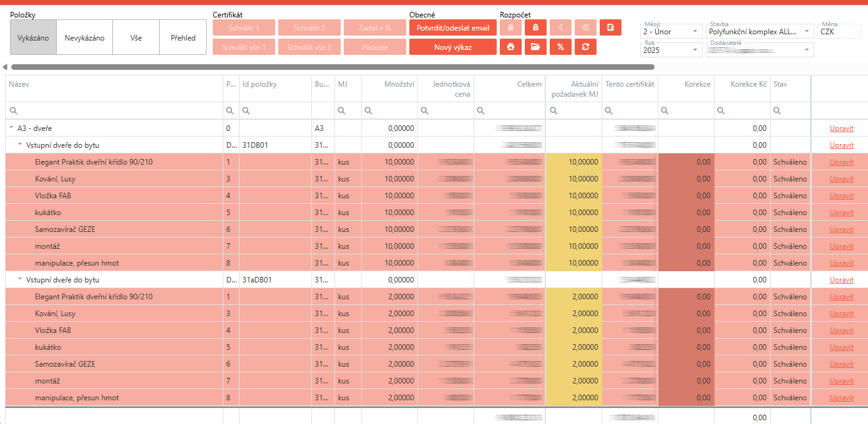Click the Nový výkaz button

453,47
